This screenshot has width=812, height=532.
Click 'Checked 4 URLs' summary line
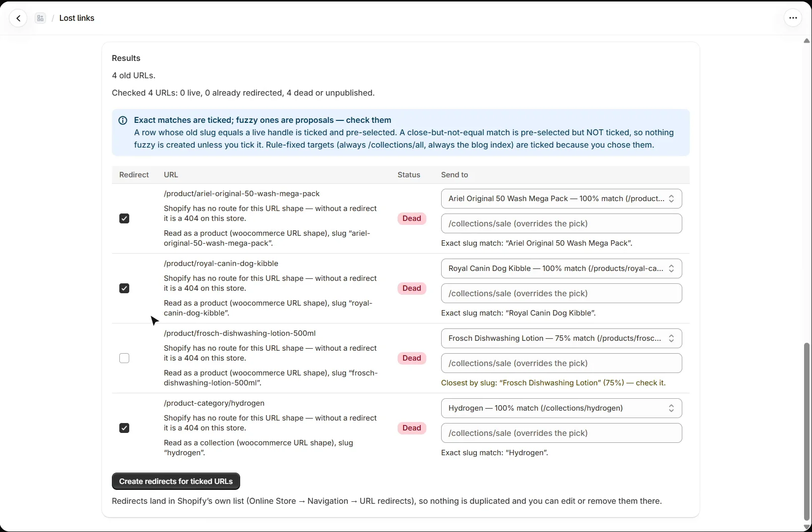pos(243,93)
